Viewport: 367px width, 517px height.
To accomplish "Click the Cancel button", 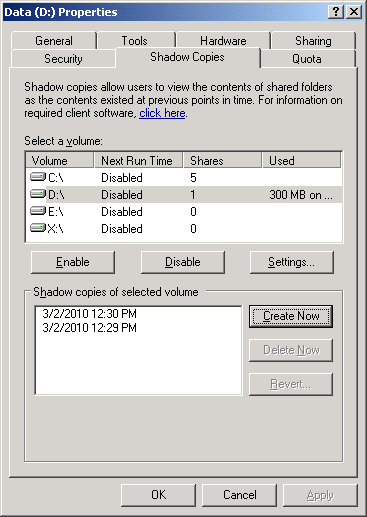I will click(x=240, y=495).
